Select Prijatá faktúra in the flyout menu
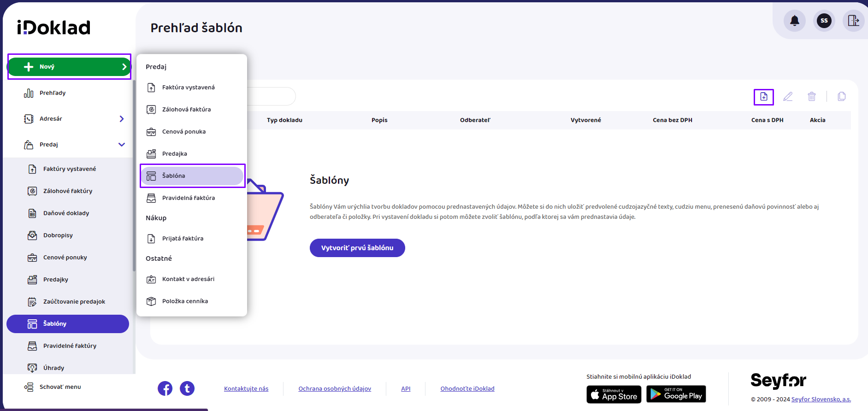Screen dimensions: 868x411 (x=183, y=239)
